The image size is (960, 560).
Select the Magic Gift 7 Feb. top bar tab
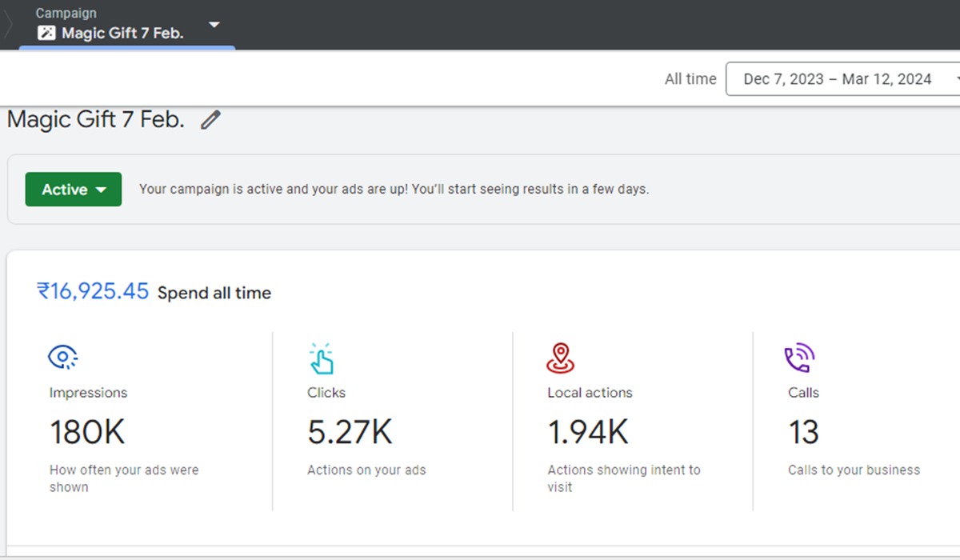tap(122, 34)
